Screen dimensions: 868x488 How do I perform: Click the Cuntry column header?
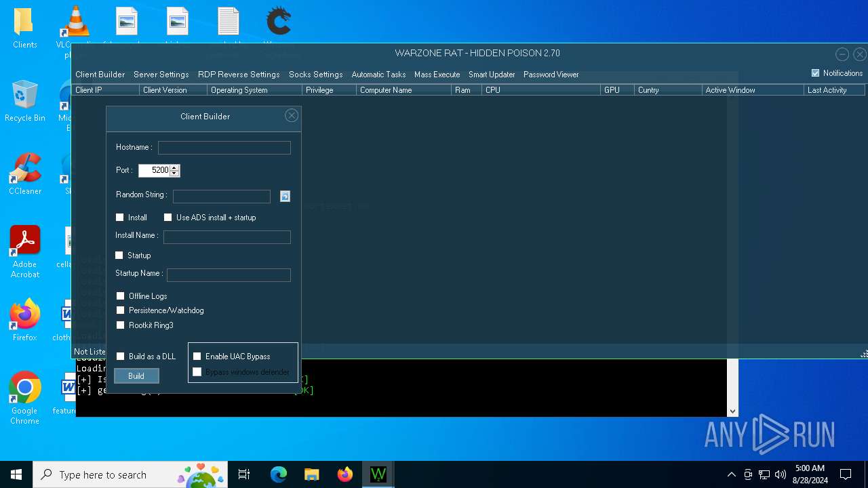668,90
